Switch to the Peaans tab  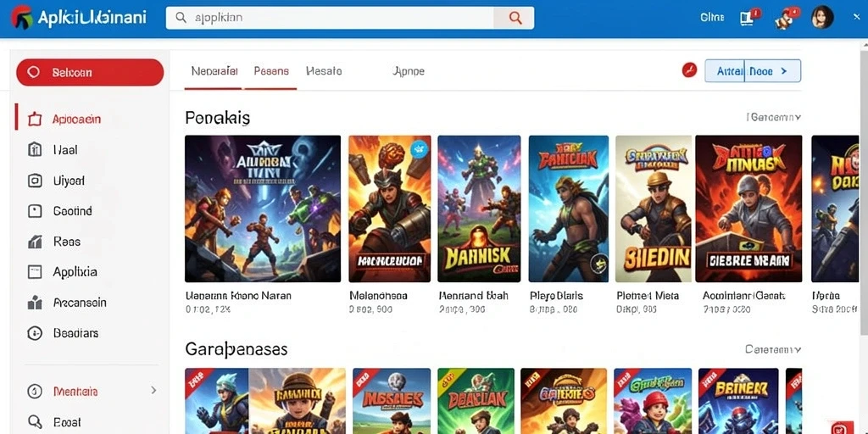click(271, 71)
